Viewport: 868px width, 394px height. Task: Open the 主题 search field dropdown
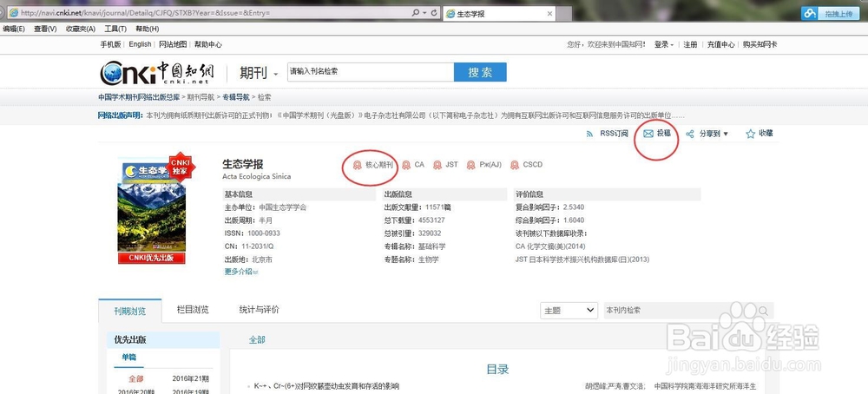point(569,311)
